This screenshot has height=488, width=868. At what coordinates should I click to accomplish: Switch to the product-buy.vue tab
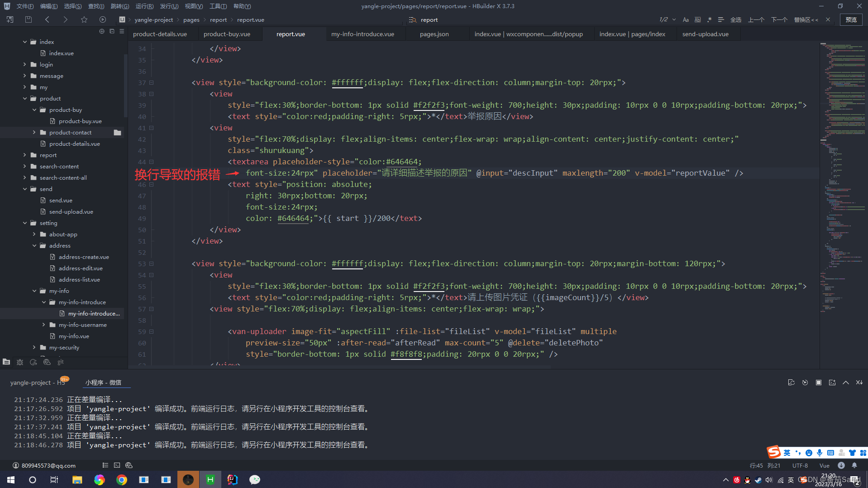[x=227, y=34]
